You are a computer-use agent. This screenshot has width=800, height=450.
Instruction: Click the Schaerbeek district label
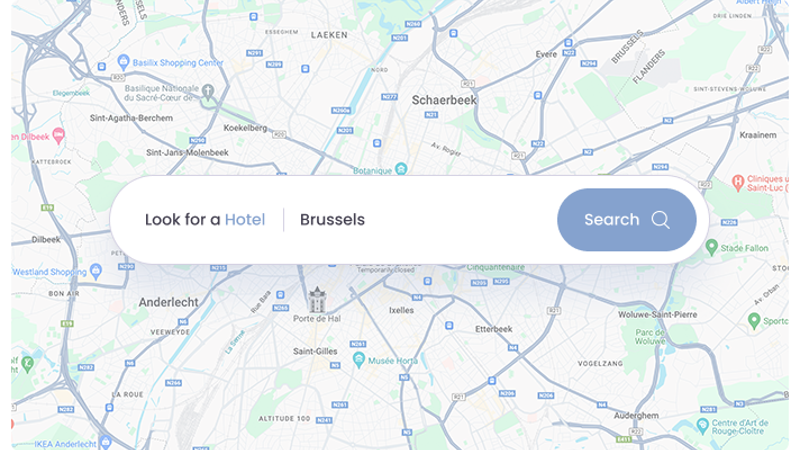pyautogui.click(x=444, y=101)
